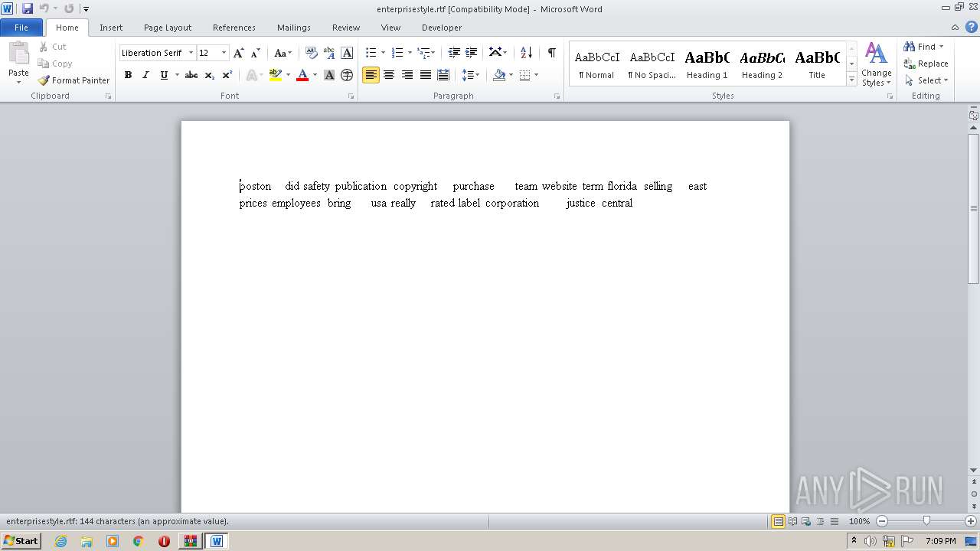Switch to the Page Layout tab
Screen dimensions: 980x551
click(168, 28)
